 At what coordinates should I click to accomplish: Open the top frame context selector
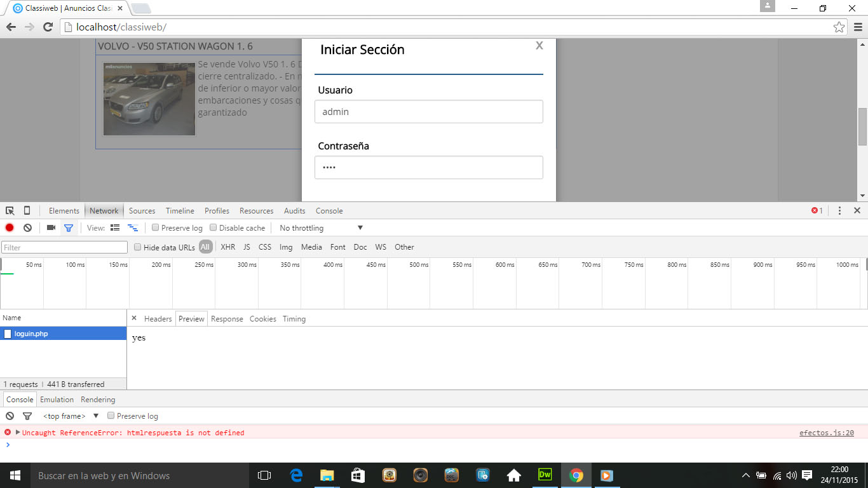coord(71,416)
